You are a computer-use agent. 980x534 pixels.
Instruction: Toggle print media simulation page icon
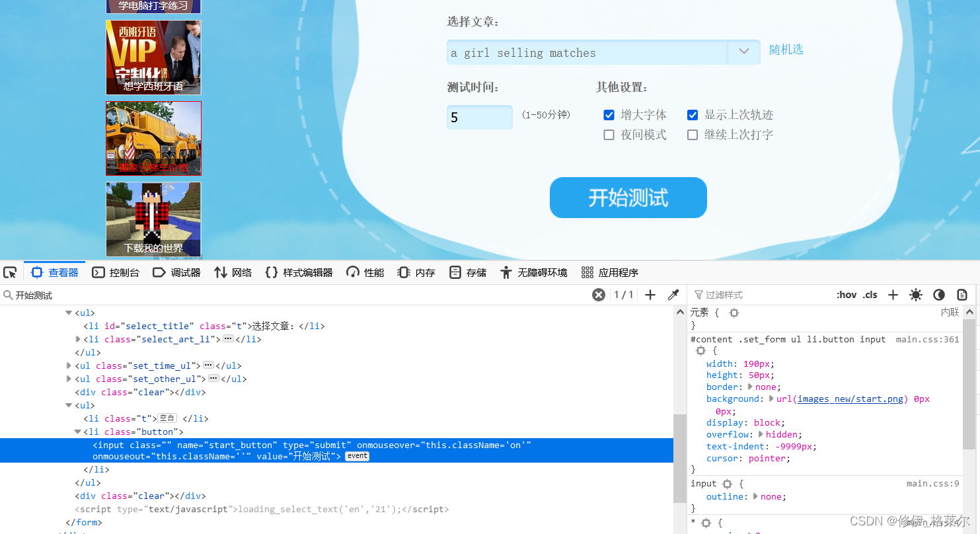[x=962, y=295]
